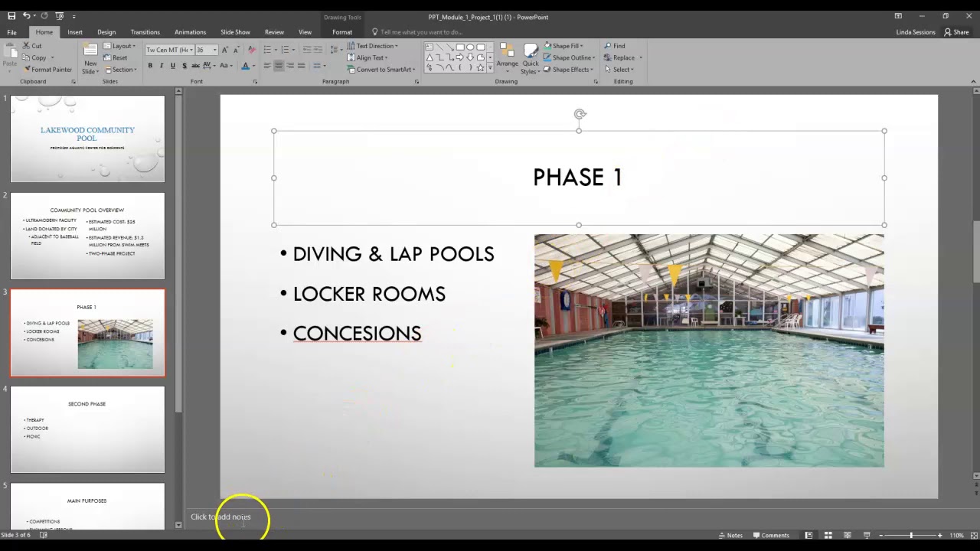Switch to the Insert tab
Image resolution: width=980 pixels, height=551 pixels.
(x=75, y=32)
